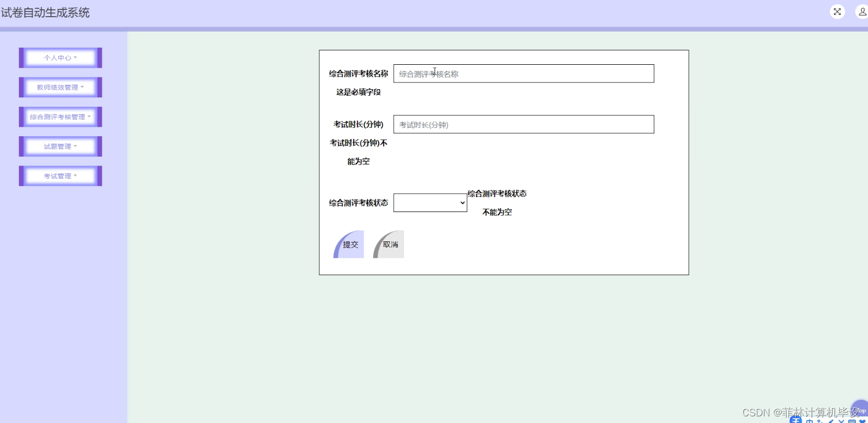Open the 综合测评考核状态 dropdown

coord(430,203)
